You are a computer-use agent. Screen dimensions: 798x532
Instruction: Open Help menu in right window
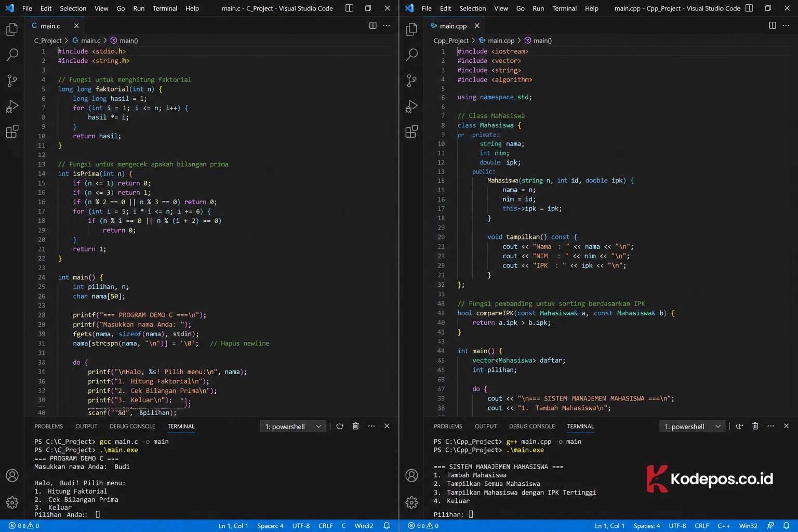592,8
